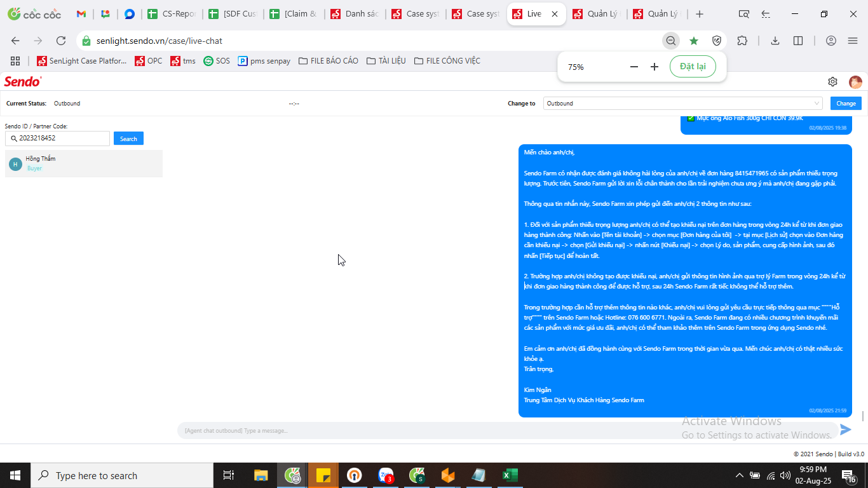Open the shield protection icon in address bar
Screen dimensions: 868x488
(717, 41)
